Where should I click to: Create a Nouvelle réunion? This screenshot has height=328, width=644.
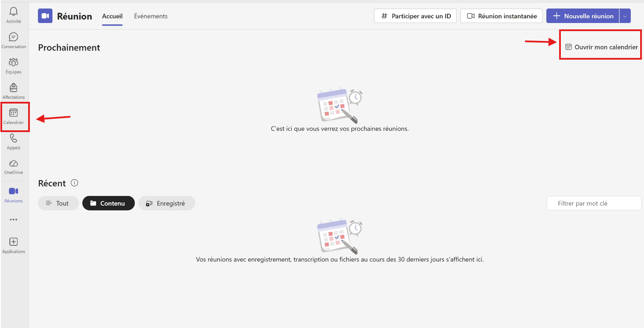coord(583,16)
